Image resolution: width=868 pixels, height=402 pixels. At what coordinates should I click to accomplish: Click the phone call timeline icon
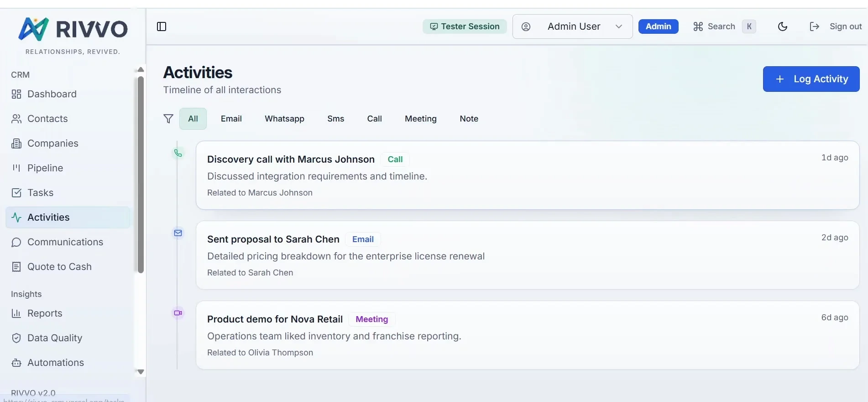178,153
